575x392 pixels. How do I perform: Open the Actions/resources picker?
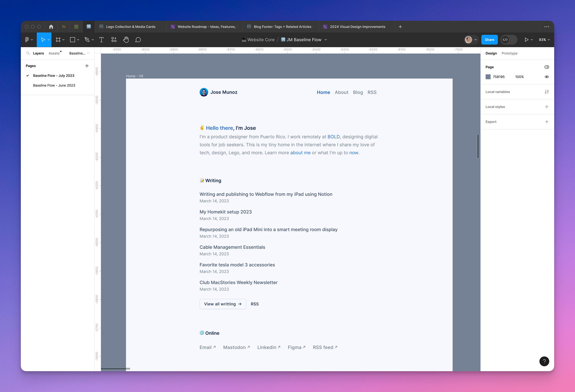(114, 39)
